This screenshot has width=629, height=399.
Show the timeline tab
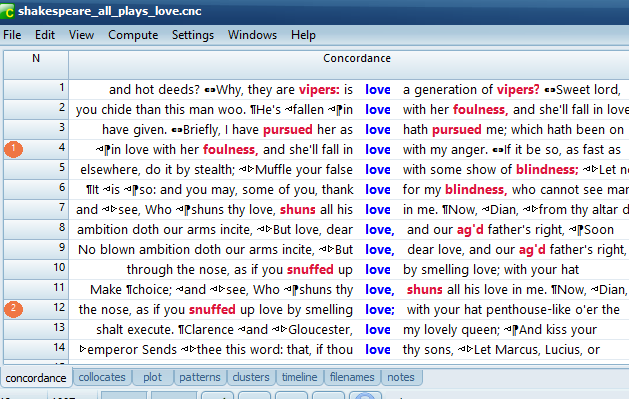299,377
